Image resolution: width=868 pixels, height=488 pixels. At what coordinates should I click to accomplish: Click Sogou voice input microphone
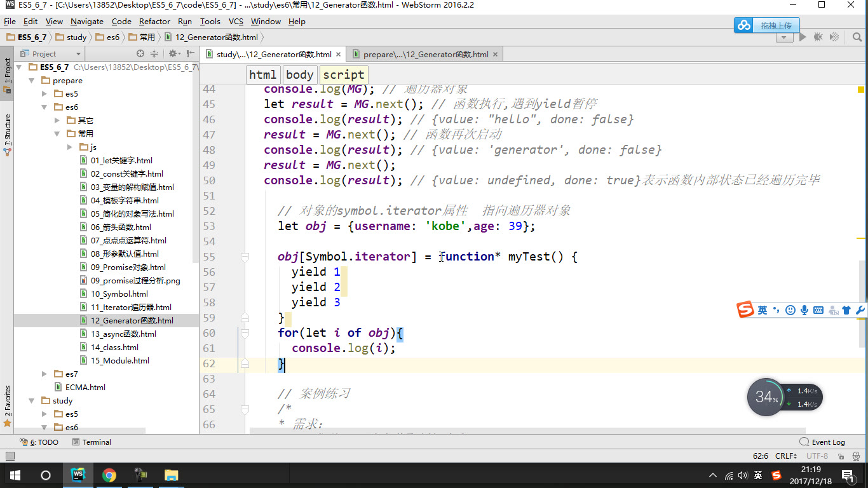coord(804,310)
